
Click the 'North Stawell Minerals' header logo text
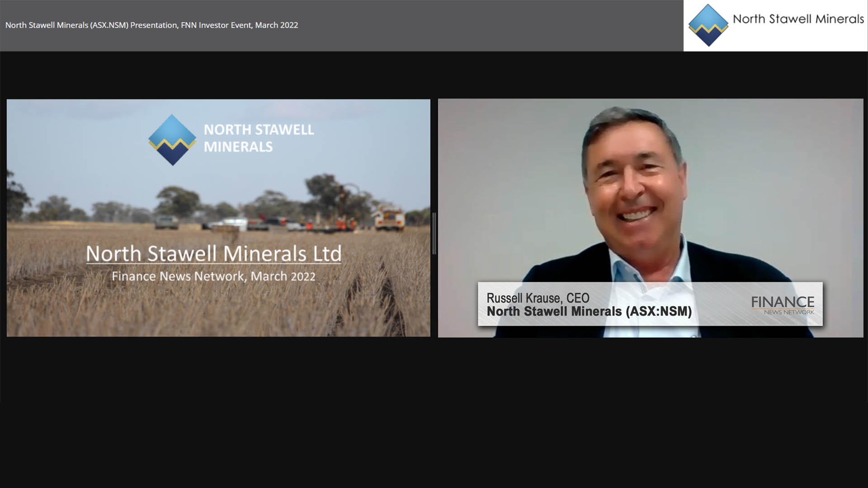pyautogui.click(x=798, y=19)
